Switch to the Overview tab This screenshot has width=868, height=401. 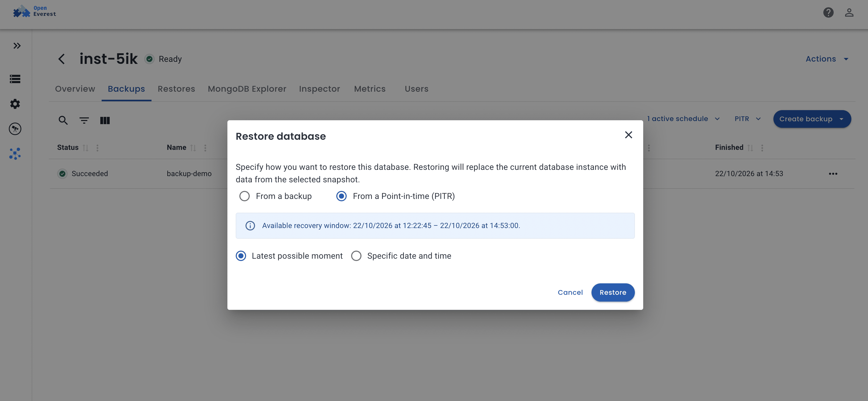click(x=75, y=89)
